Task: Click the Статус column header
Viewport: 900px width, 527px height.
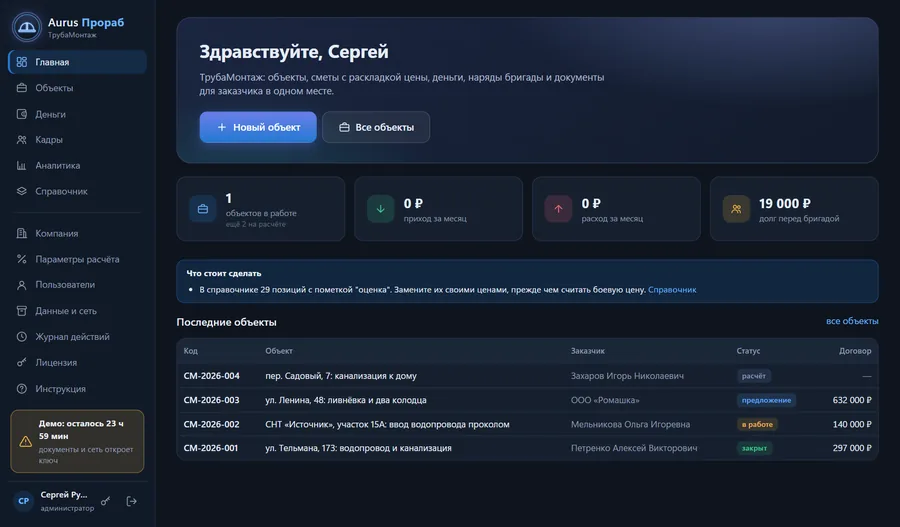Action: tap(748, 351)
